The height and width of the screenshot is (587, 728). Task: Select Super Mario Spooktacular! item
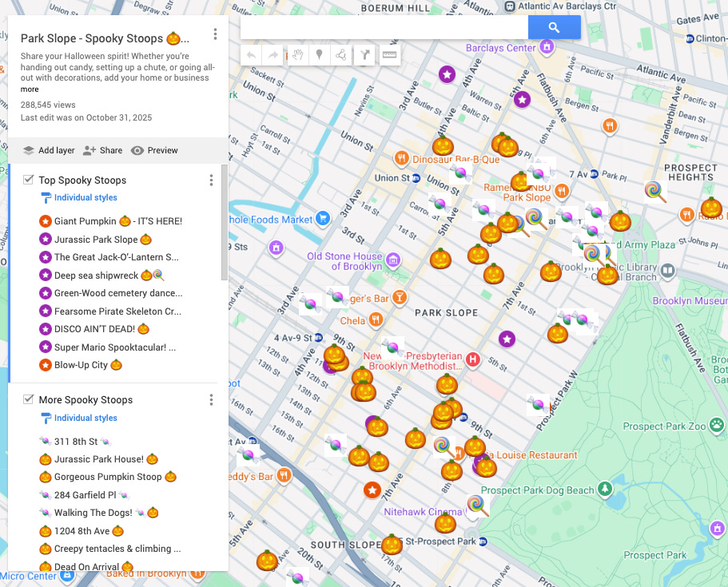[x=108, y=347]
